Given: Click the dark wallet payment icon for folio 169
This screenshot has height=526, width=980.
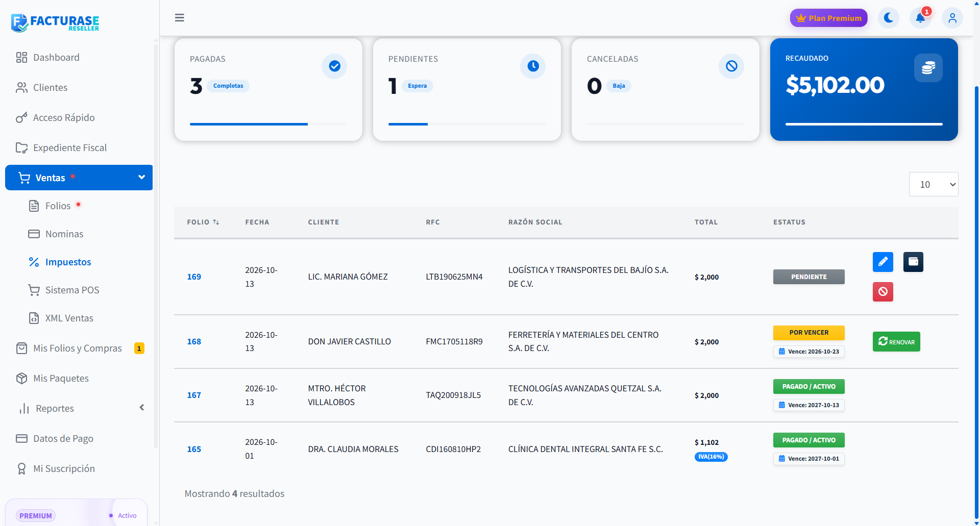Looking at the screenshot, I should 913,262.
